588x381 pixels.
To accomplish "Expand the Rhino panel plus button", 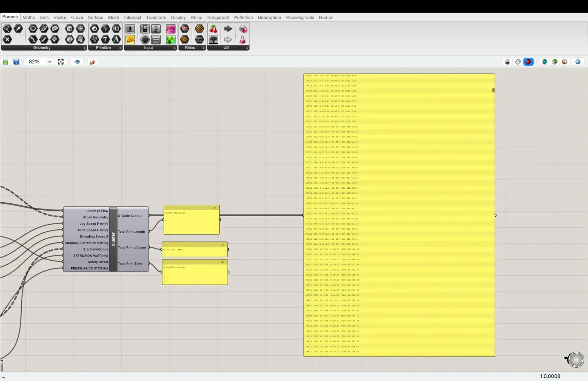I will tap(203, 48).
